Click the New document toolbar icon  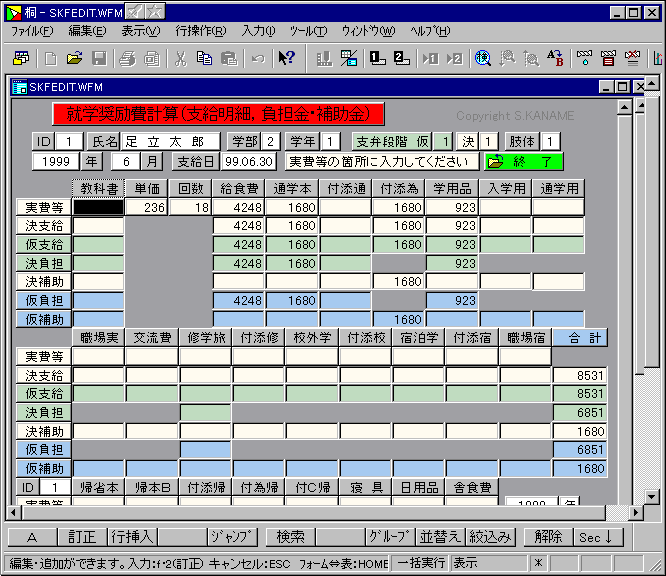[x=48, y=59]
